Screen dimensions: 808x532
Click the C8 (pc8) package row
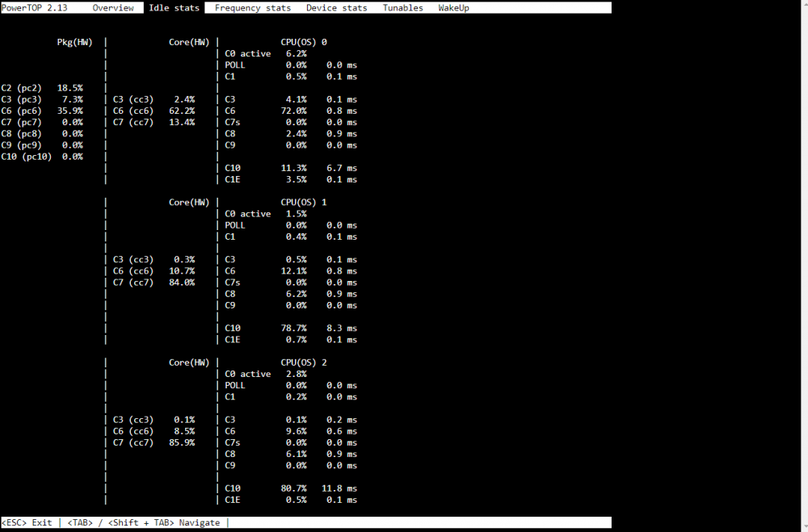click(x=42, y=133)
